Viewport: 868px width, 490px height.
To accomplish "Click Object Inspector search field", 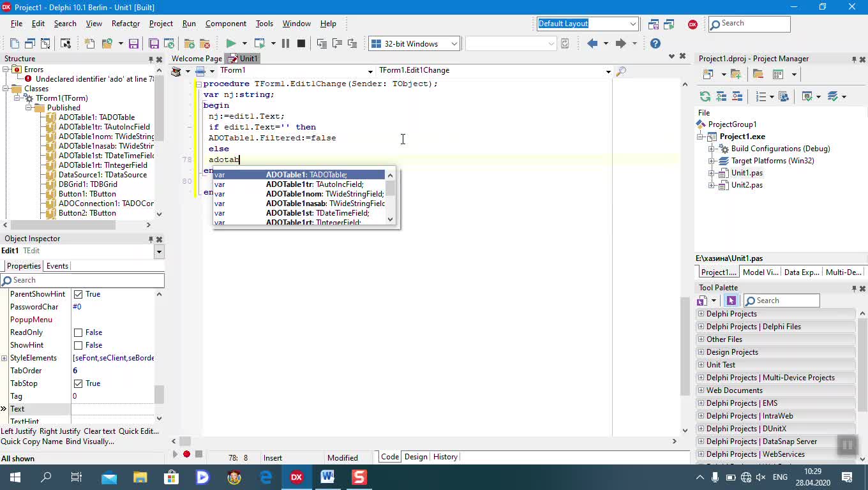I will click(82, 280).
